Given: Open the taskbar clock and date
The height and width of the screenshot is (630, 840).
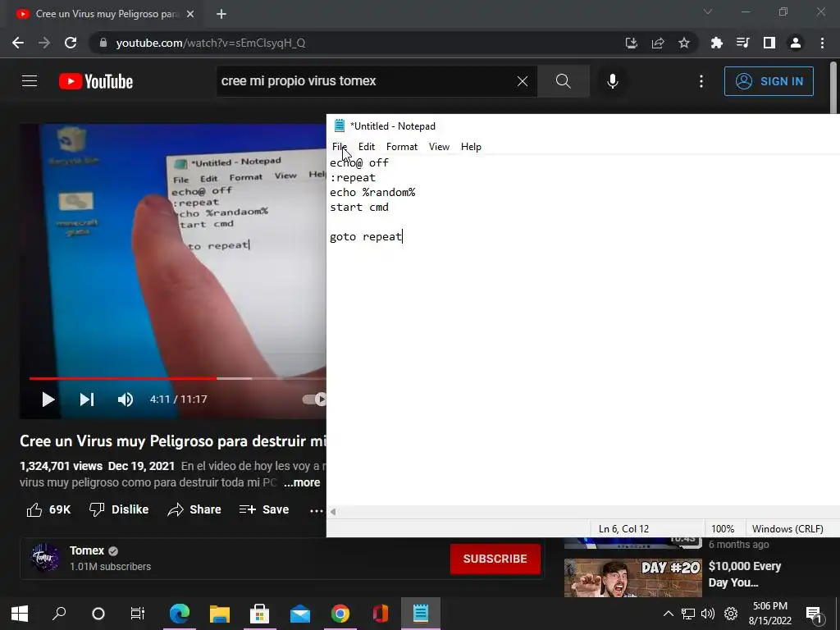Looking at the screenshot, I should [769, 614].
